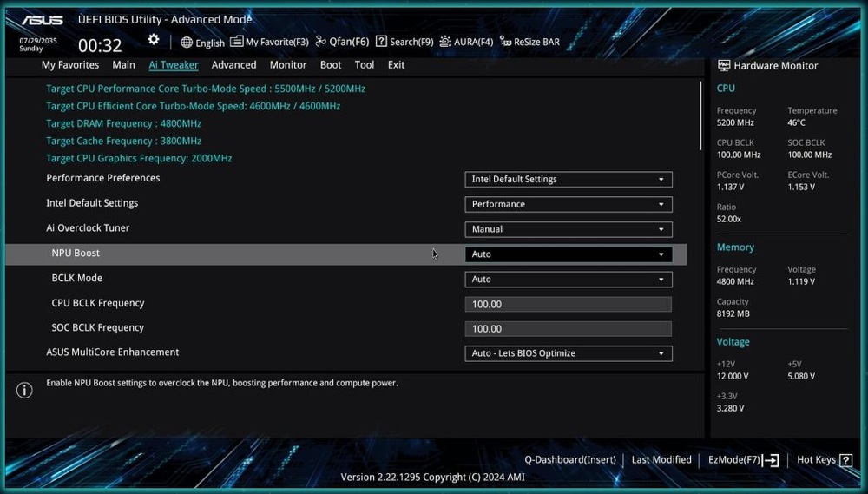The width and height of the screenshot is (868, 494).
Task: Click the CPU Frequency 5200 MHz value
Action: point(735,123)
